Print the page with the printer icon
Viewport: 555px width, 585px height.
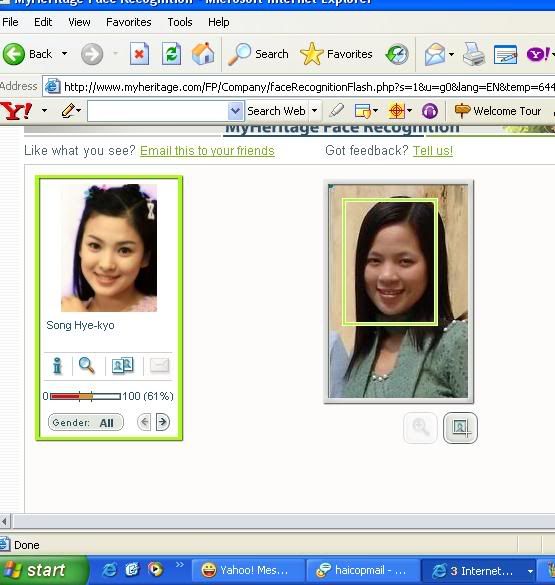pos(474,54)
